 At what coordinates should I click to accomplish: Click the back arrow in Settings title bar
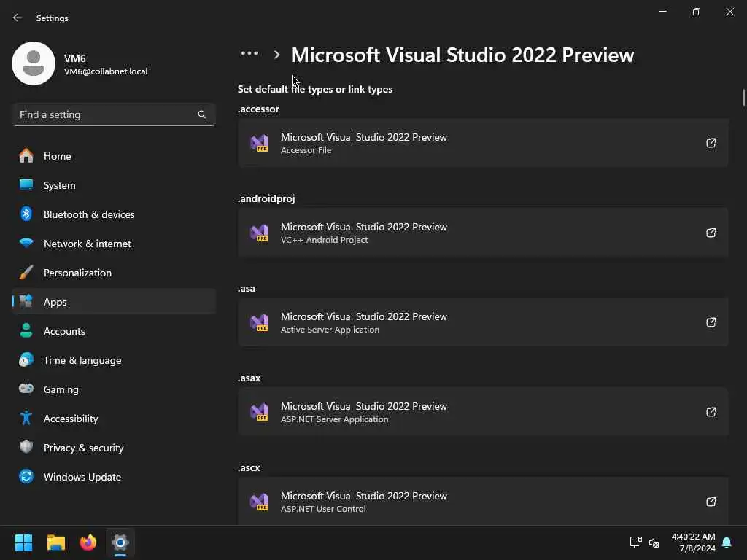tap(18, 17)
